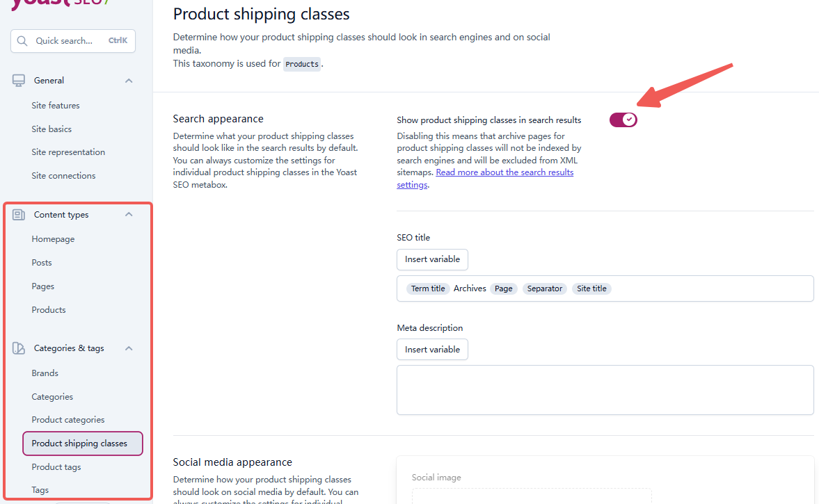Open Site features settings
This screenshot has width=819, height=504.
coord(55,105)
